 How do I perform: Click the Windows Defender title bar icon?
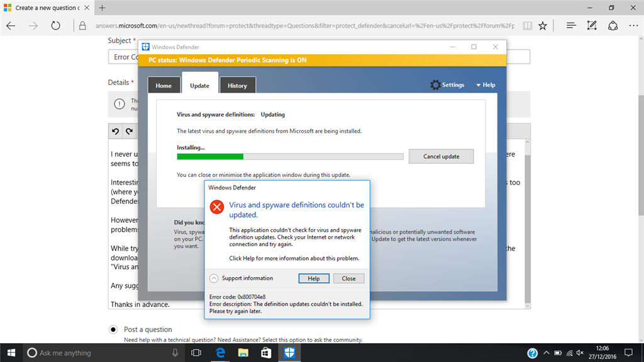click(x=145, y=47)
